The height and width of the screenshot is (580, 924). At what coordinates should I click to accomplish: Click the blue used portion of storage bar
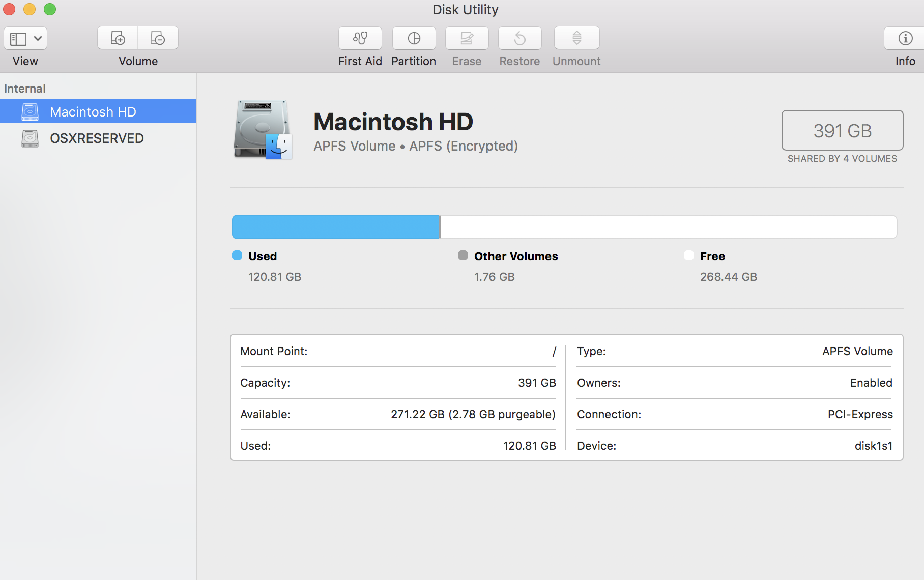point(336,227)
